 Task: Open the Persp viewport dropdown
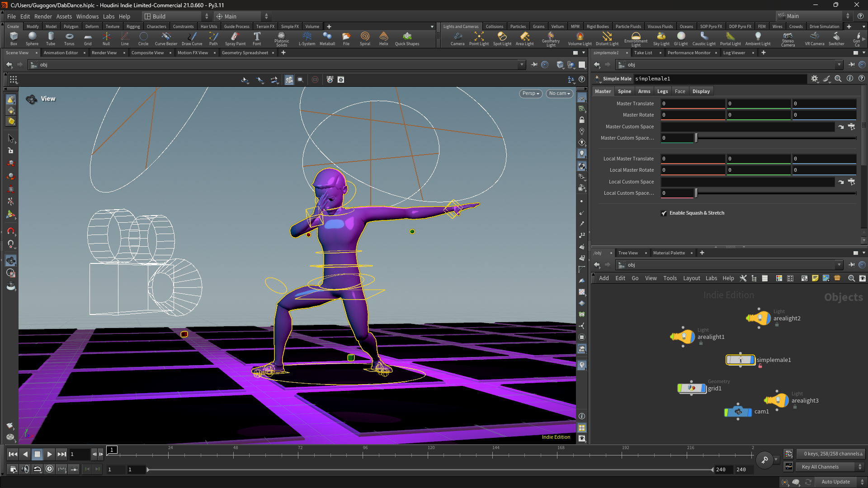[531, 94]
